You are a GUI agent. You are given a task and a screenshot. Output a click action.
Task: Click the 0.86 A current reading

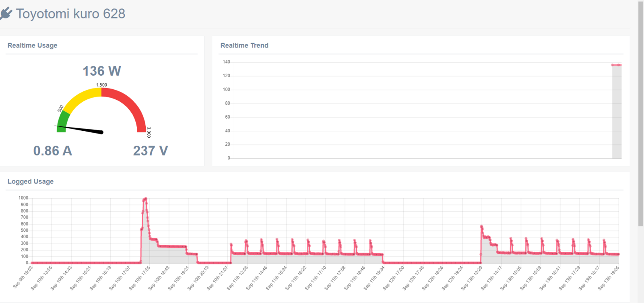53,151
